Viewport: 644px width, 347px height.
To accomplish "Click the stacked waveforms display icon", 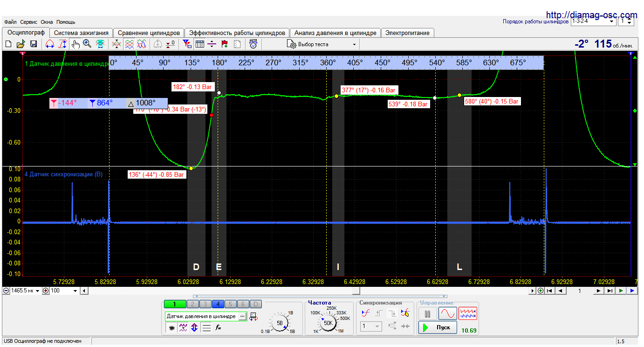I will tap(130, 44).
